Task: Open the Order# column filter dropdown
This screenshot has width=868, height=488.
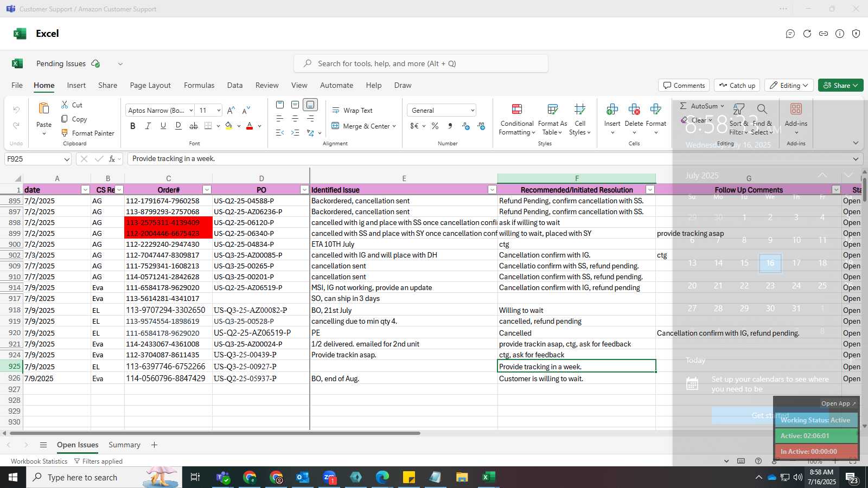Action: tap(207, 190)
